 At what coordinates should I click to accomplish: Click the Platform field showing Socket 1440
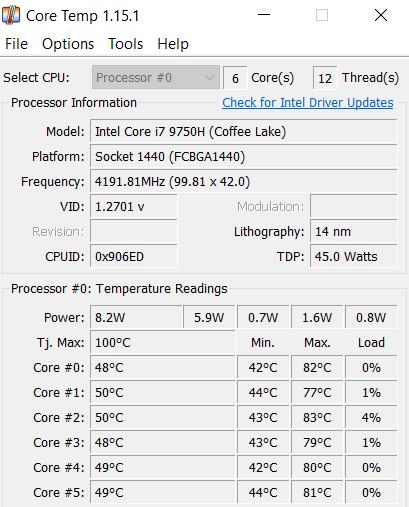244,156
